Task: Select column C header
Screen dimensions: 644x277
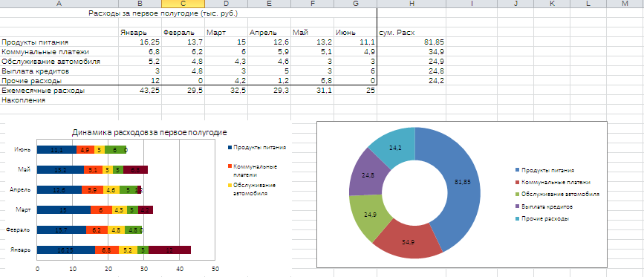Action: click(x=183, y=4)
